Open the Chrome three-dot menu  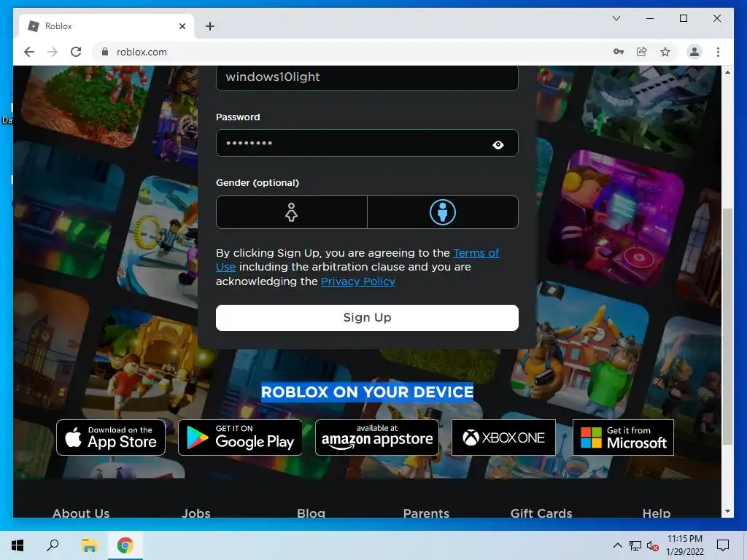[718, 52]
